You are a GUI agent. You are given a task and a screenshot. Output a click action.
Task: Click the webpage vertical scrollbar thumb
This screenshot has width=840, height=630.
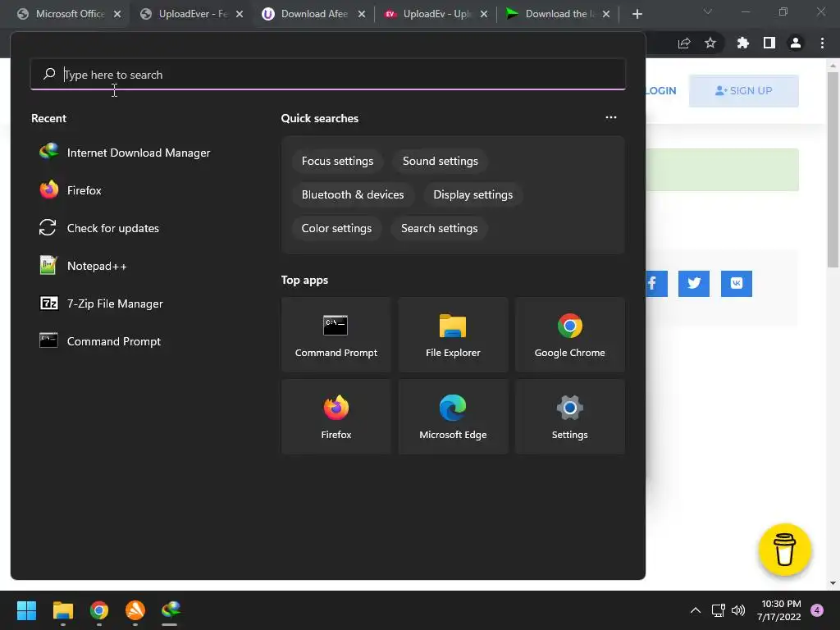(833, 169)
